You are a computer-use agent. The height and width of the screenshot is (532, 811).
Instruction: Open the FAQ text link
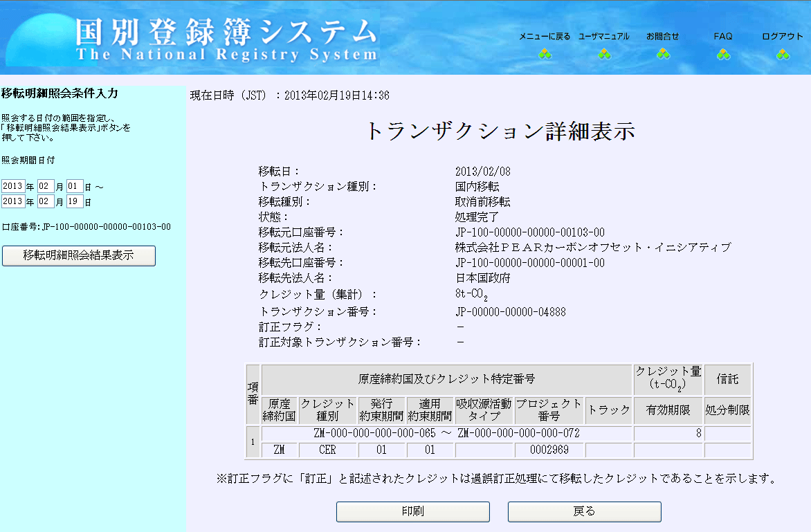[723, 37]
